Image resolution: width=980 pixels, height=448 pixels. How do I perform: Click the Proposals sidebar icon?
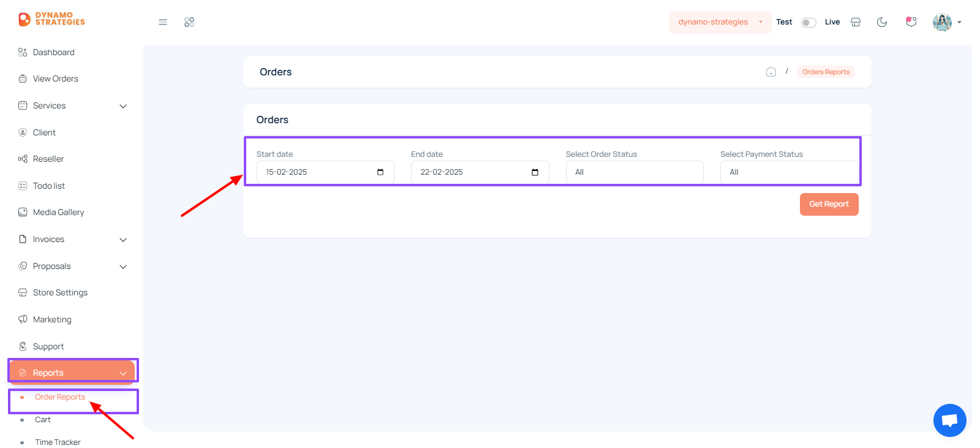coord(23,266)
